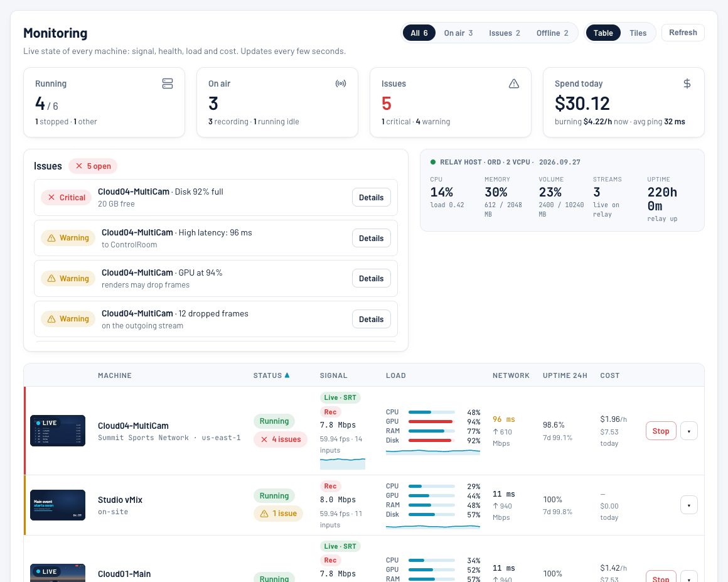Viewport: 728px width, 582px height.
Task: Click the warning icon on the dropped frames issue
Action: pyautogui.click(x=51, y=319)
